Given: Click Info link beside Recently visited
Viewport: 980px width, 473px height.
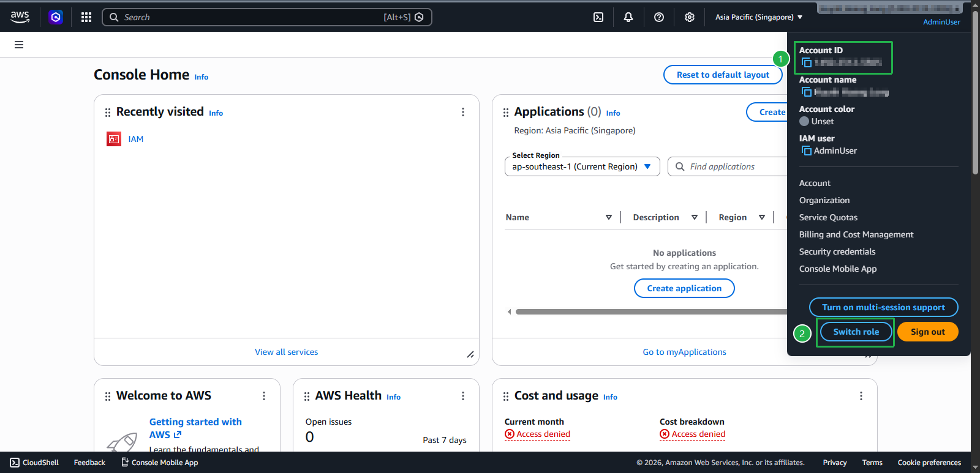Looking at the screenshot, I should (216, 113).
